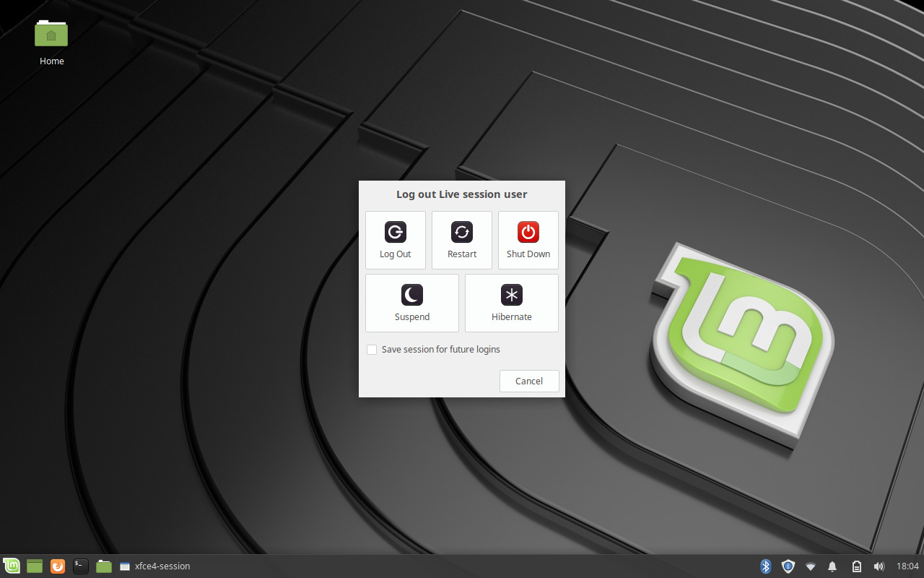924x578 pixels.
Task: Click the red Shut Down power icon
Action: [528, 232]
